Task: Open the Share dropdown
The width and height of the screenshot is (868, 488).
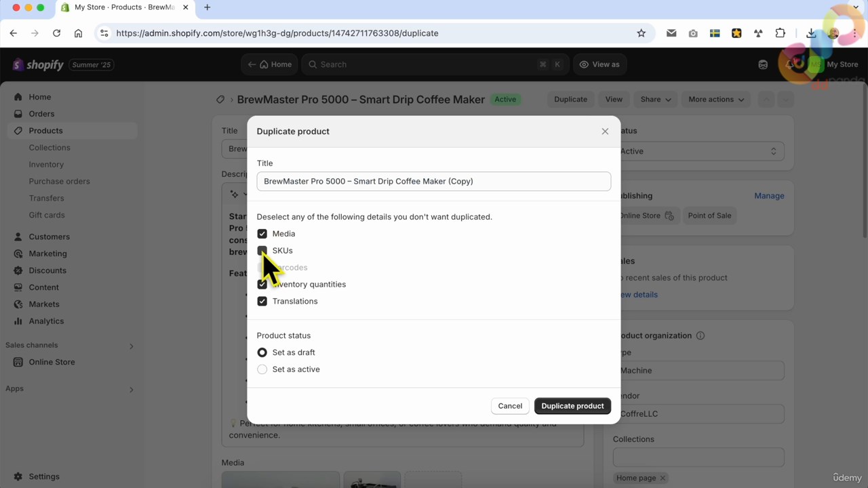Action: 656,100
